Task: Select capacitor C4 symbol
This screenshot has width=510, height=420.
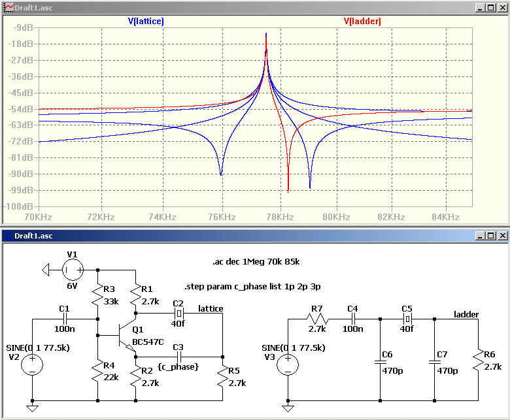Action: click(353, 319)
